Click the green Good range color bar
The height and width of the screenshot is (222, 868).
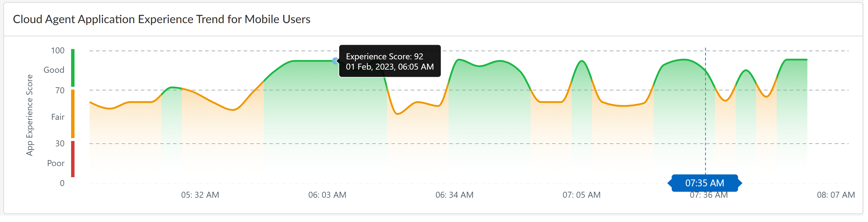73,68
